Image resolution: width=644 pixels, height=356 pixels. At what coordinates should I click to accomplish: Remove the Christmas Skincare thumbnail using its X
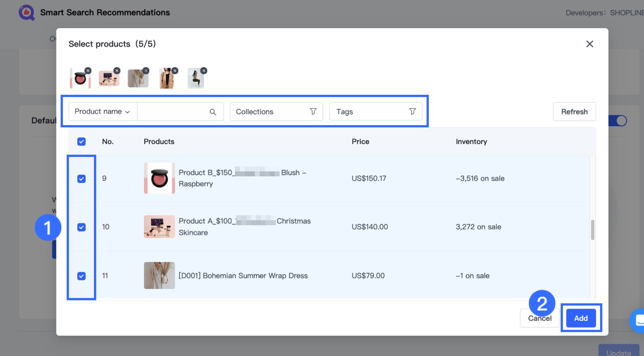[117, 71]
